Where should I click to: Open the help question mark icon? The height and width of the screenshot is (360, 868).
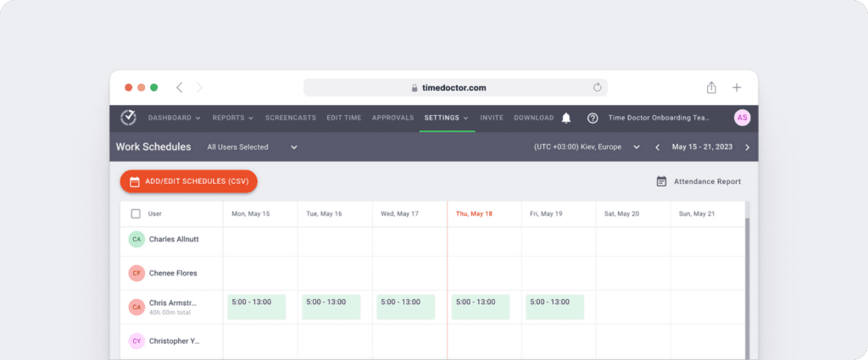click(593, 118)
